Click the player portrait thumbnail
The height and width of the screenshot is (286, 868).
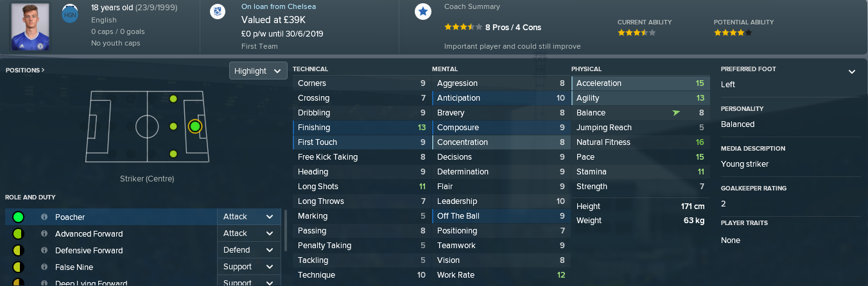coord(30,26)
